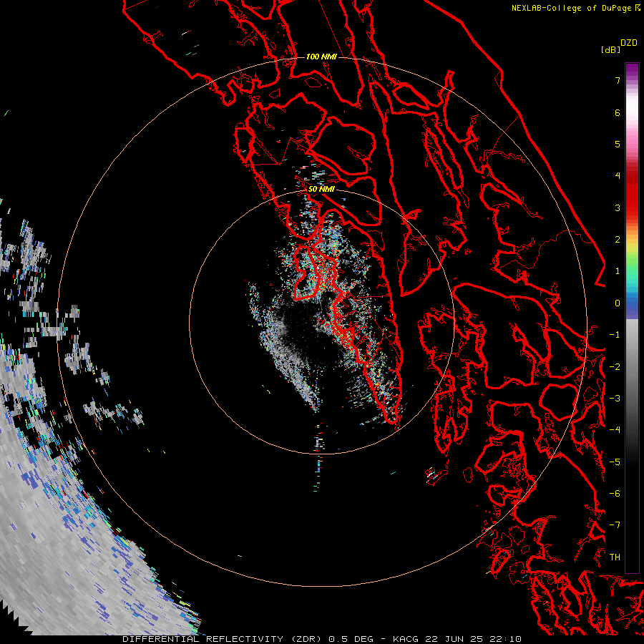Click the KACG station identifier

pos(406,639)
